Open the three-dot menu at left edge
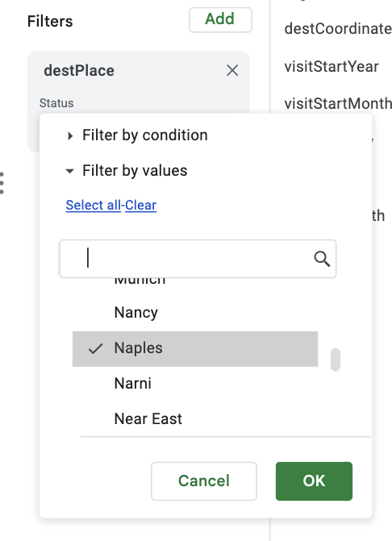 pyautogui.click(x=2, y=183)
